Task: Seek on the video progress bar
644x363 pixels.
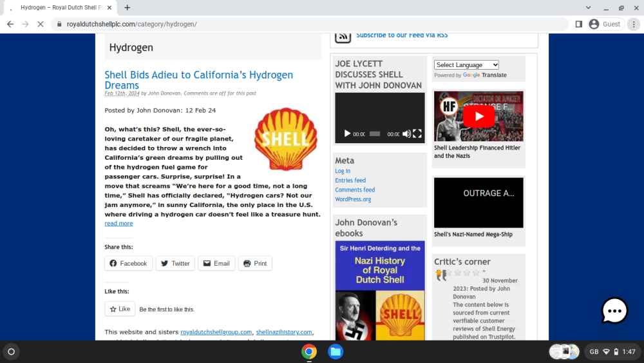Action: pyautogui.click(x=375, y=134)
